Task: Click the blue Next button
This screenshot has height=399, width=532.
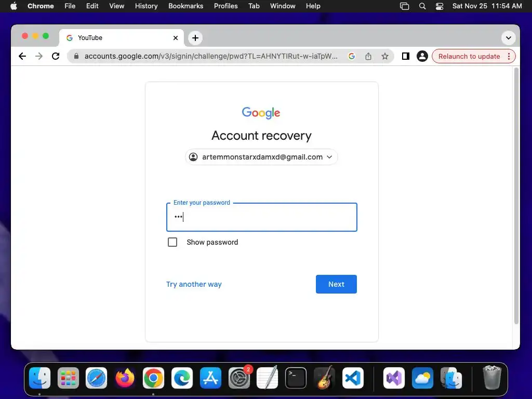Action: click(336, 284)
